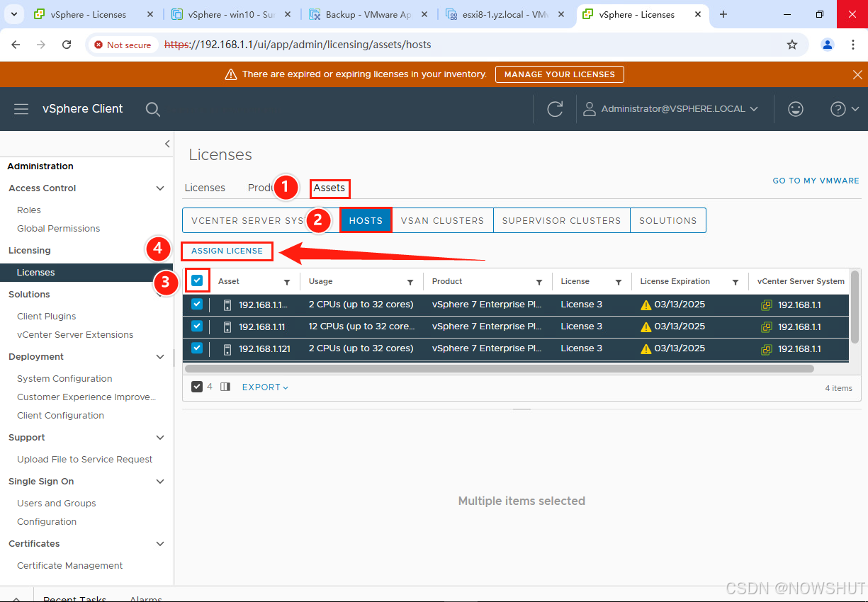Open the Chrome profile icon
868x602 pixels.
(828, 45)
